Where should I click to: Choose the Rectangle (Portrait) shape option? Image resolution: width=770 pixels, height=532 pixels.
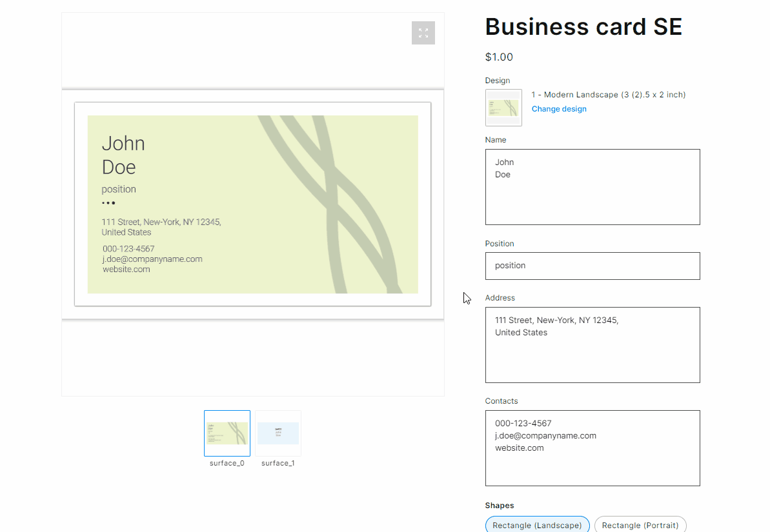click(x=640, y=525)
